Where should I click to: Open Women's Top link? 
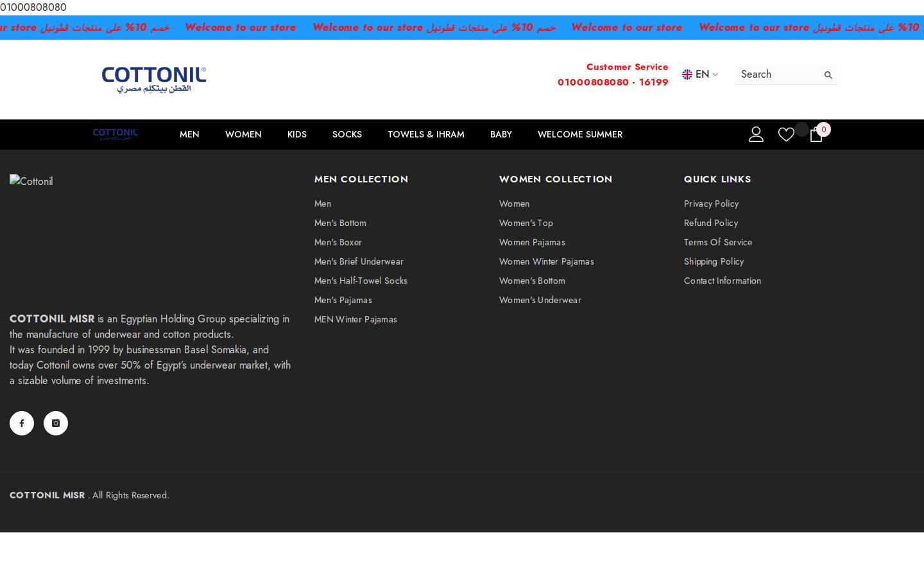[526, 223]
